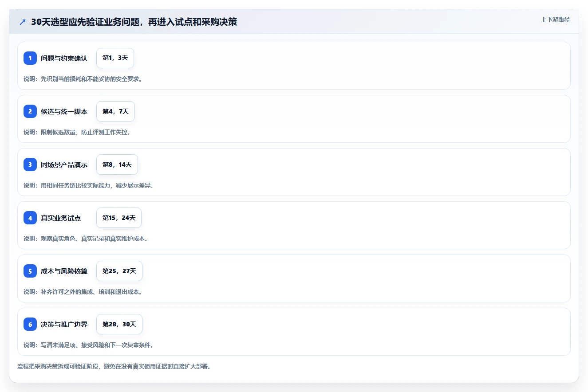This screenshot has height=392, width=588.
Task: Click the step title 成本与风险核算
Action: pyautogui.click(x=64, y=271)
